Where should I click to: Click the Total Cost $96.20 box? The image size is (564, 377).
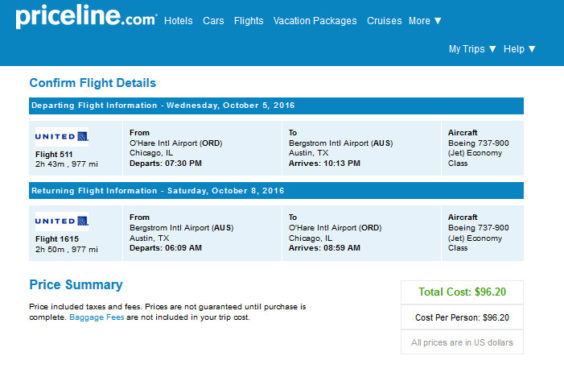pos(462,292)
